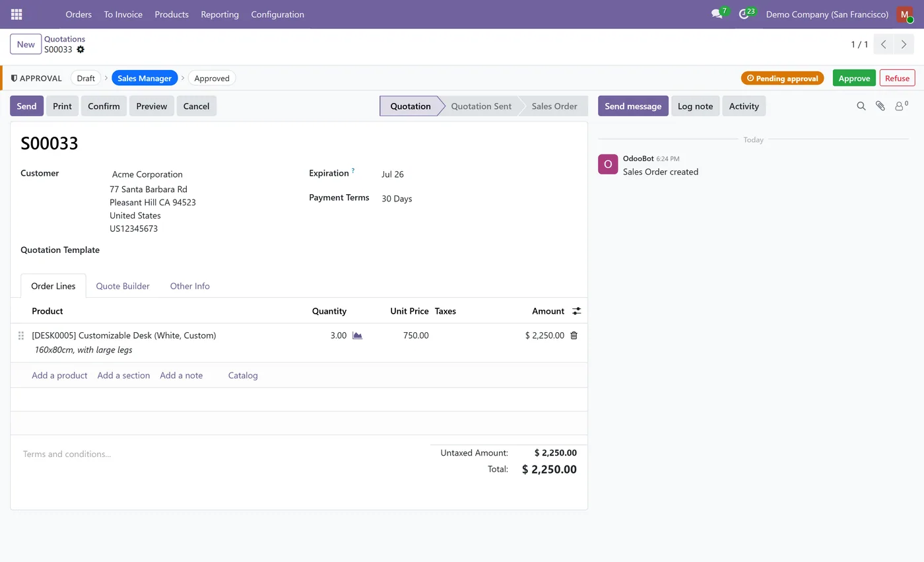Open the Products menu
924x562 pixels.
(172, 14)
